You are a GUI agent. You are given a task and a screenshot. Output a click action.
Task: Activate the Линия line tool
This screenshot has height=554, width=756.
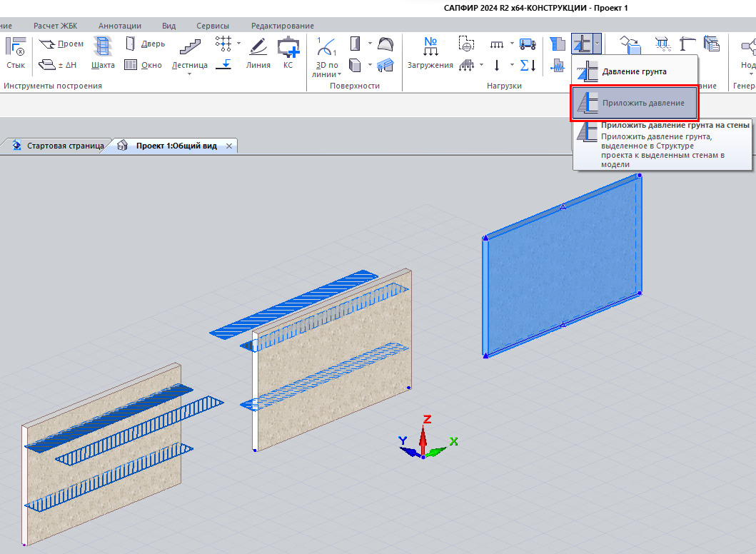258,53
